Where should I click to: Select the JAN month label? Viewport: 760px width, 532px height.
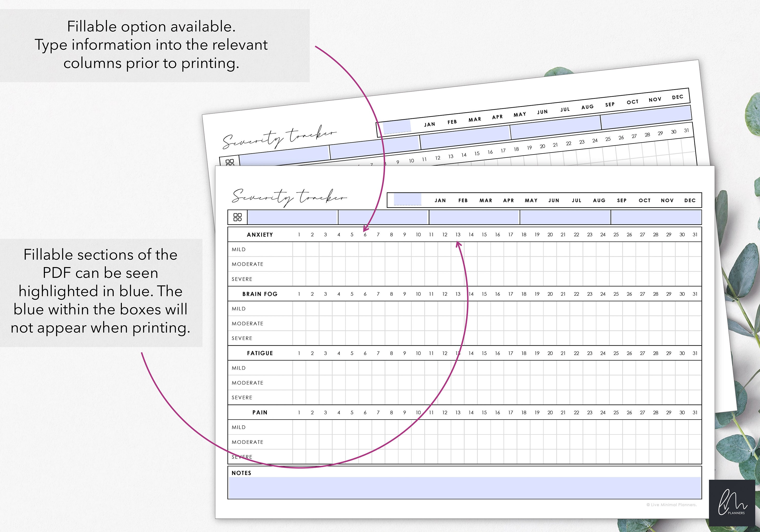(440, 200)
